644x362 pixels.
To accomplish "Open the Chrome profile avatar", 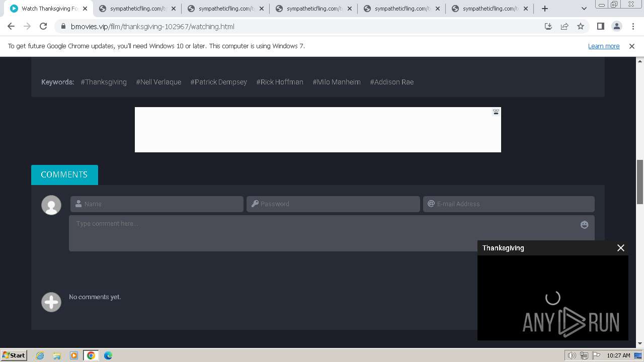I will pos(616,27).
